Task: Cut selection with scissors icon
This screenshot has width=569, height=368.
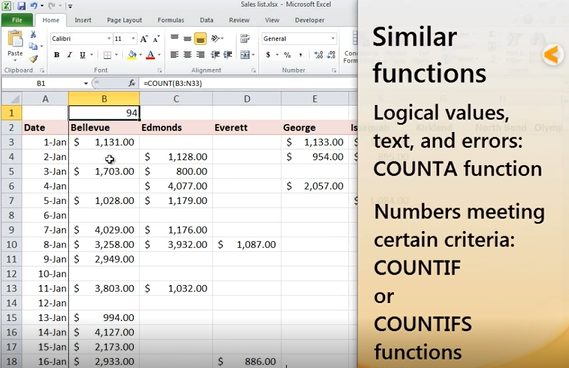Action: point(33,35)
